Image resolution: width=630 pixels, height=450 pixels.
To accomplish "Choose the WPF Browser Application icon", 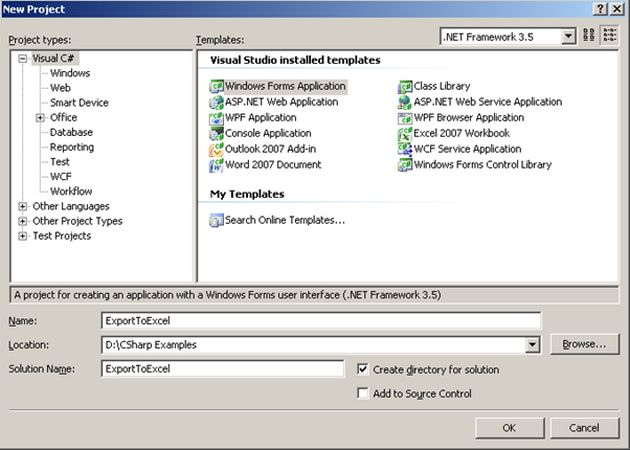I will click(405, 118).
